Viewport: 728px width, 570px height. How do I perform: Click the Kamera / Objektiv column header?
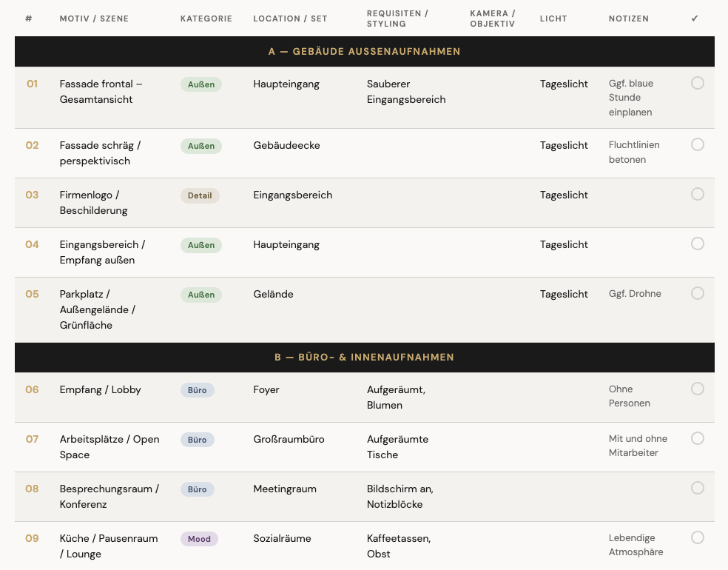tap(493, 19)
